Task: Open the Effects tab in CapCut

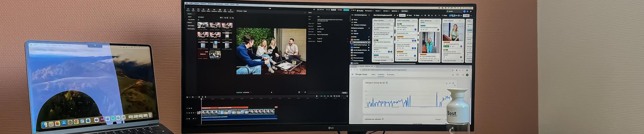Action: click(x=208, y=10)
